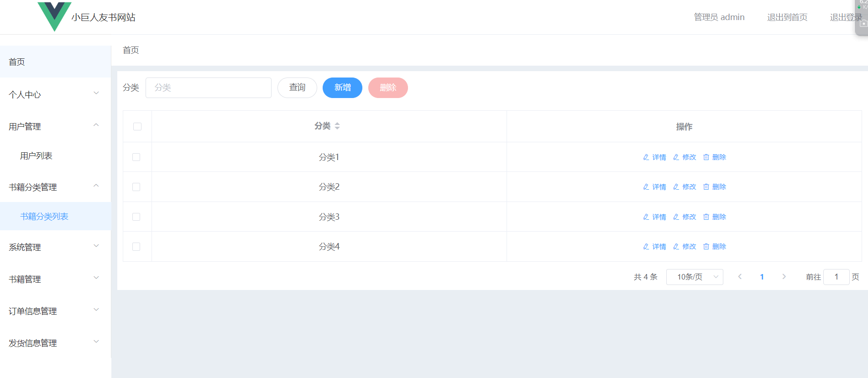Viewport: 868px width, 378px height.
Task: Sort table by 分类 column sort arrows
Action: (x=337, y=126)
